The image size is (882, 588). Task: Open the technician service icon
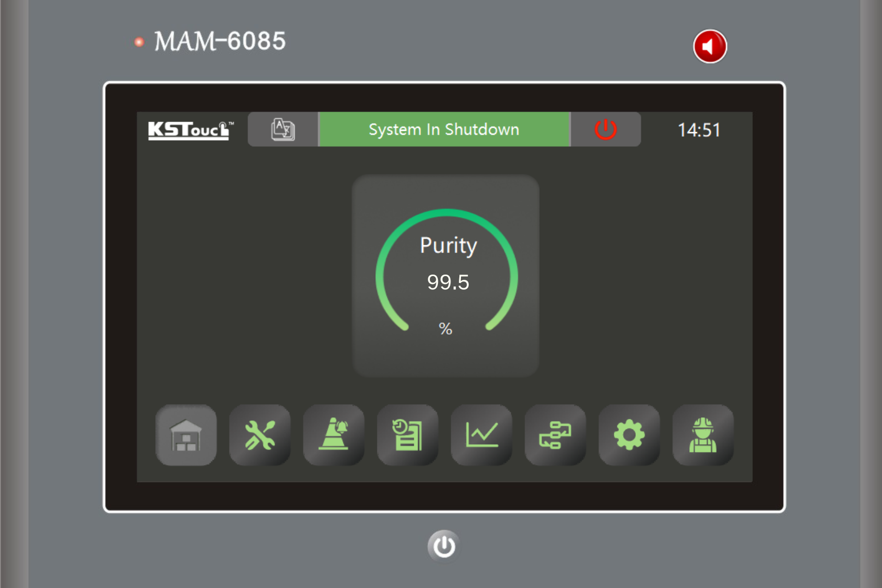tap(703, 435)
